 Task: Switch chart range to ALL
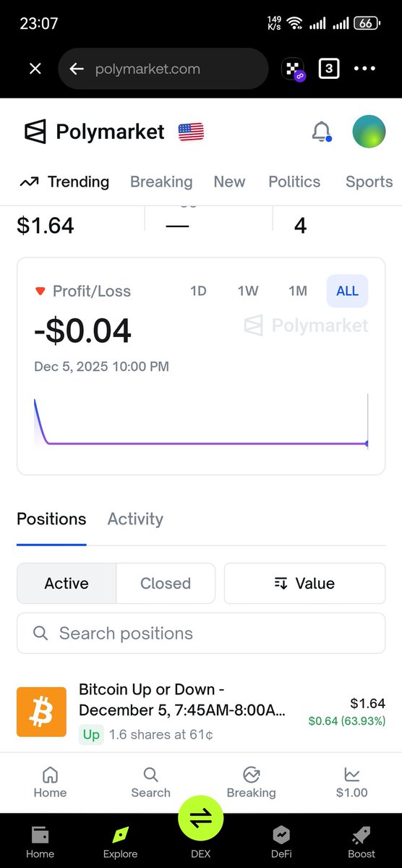(x=347, y=291)
